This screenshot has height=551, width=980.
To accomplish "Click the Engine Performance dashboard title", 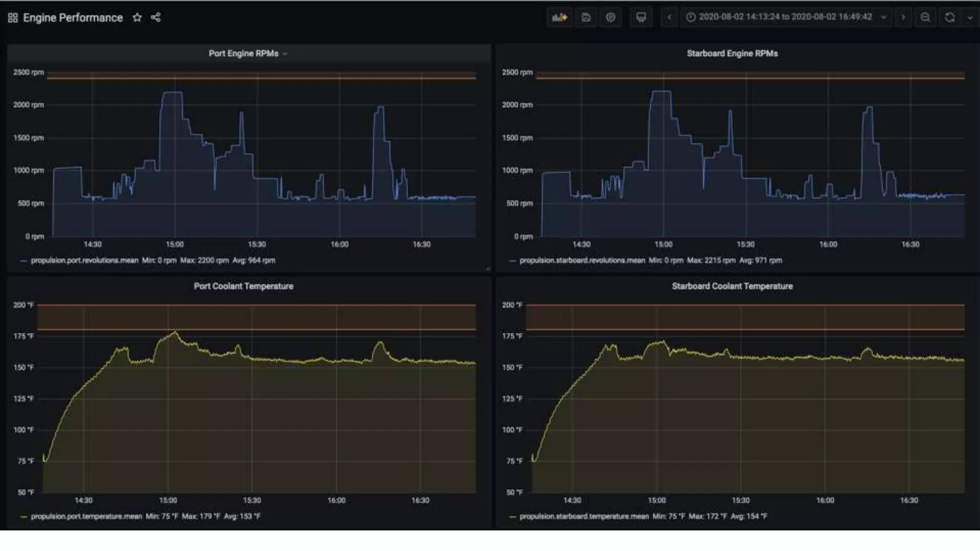I will tap(73, 18).
